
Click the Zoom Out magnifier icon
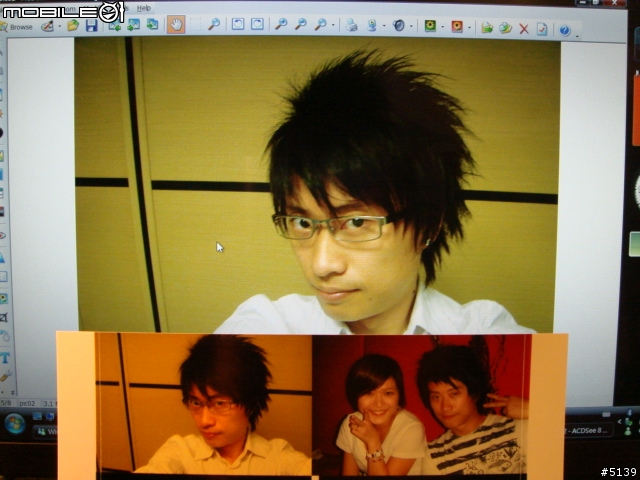coord(301,24)
